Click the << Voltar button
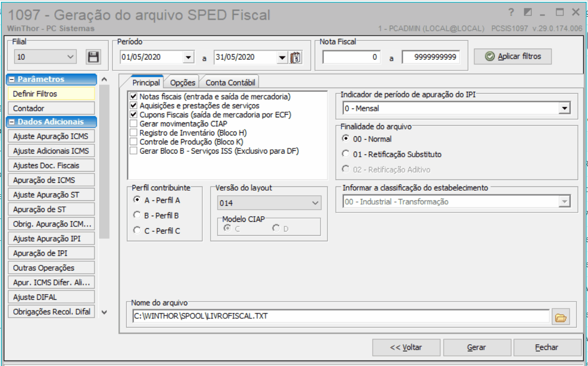 (407, 347)
